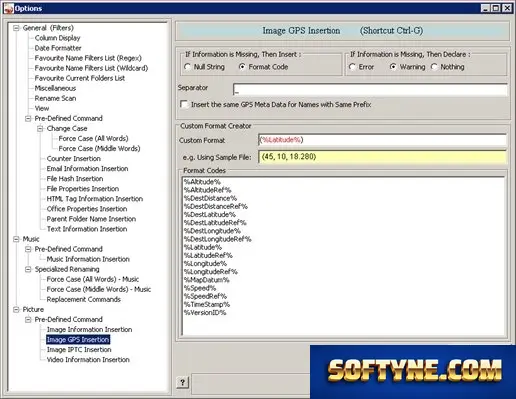This screenshot has height=399, width=516.
Task: Pick %TimeStamp% from the Format Codes list
Action: tap(207, 304)
